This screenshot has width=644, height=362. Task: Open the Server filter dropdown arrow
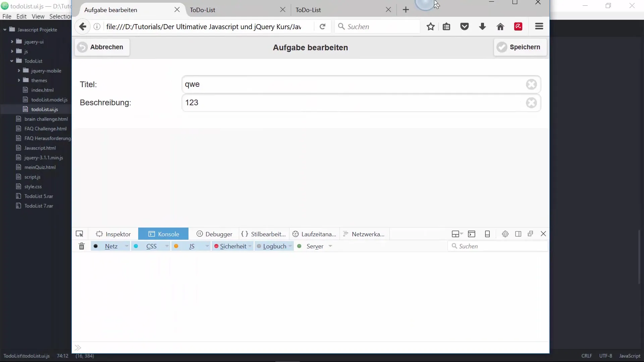pos(330,246)
